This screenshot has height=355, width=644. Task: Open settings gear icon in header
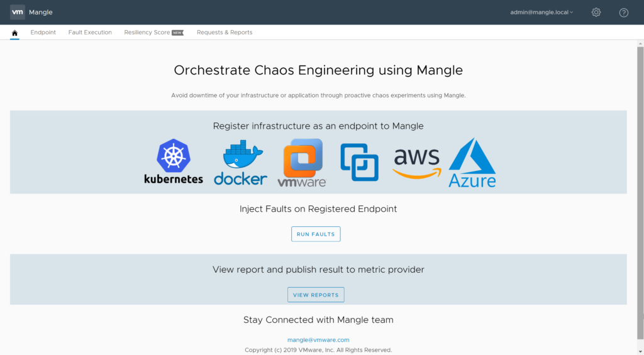click(596, 13)
